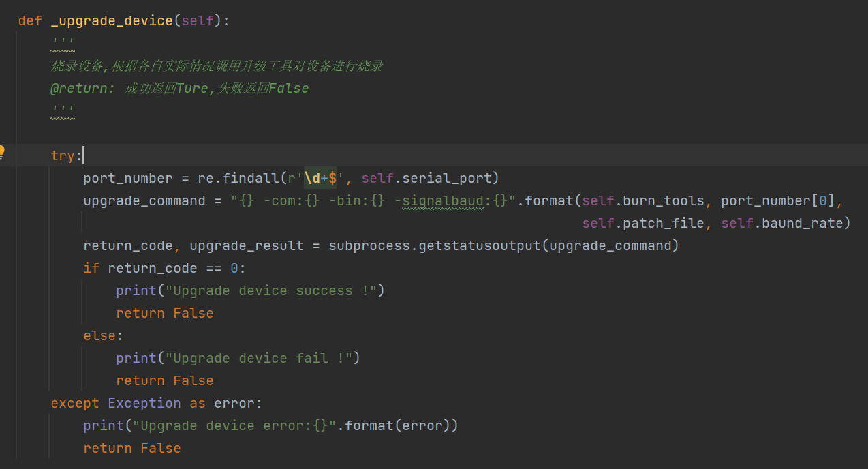Image resolution: width=868 pixels, height=469 pixels.
Task: Click the final return False statement
Action: click(x=131, y=448)
